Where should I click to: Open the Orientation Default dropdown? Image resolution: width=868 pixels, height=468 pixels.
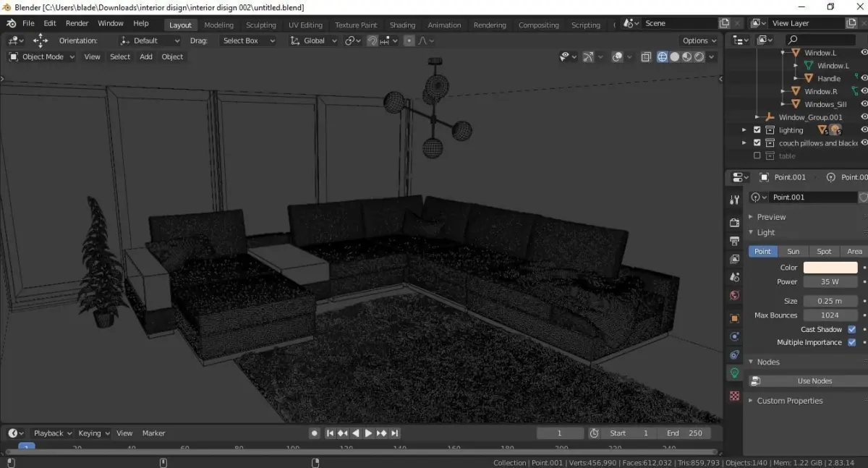[x=150, y=41]
